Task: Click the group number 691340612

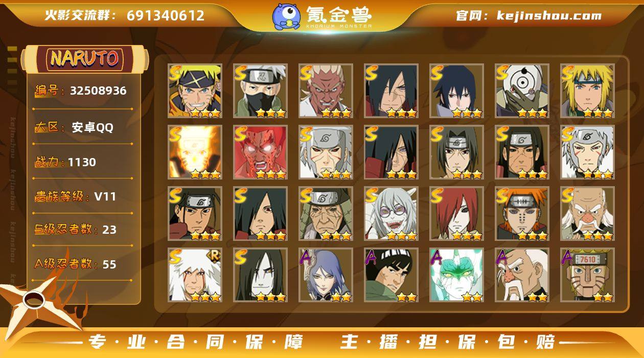Action: pyautogui.click(x=166, y=16)
